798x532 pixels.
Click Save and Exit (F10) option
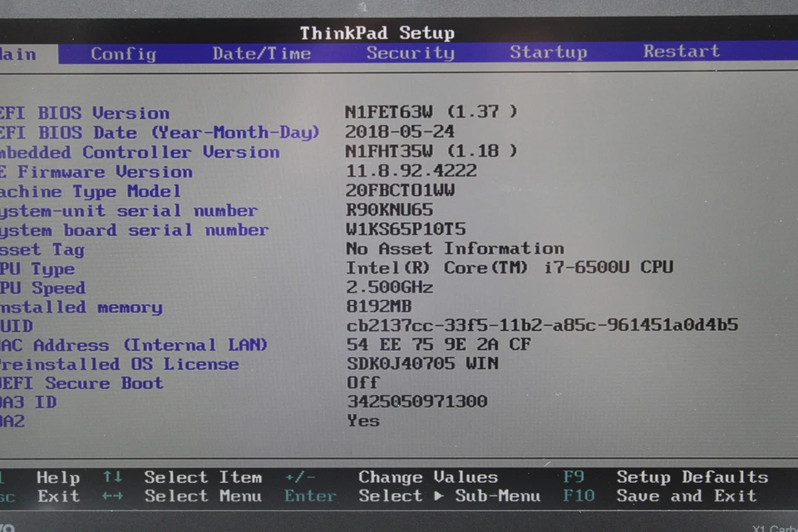point(687,496)
